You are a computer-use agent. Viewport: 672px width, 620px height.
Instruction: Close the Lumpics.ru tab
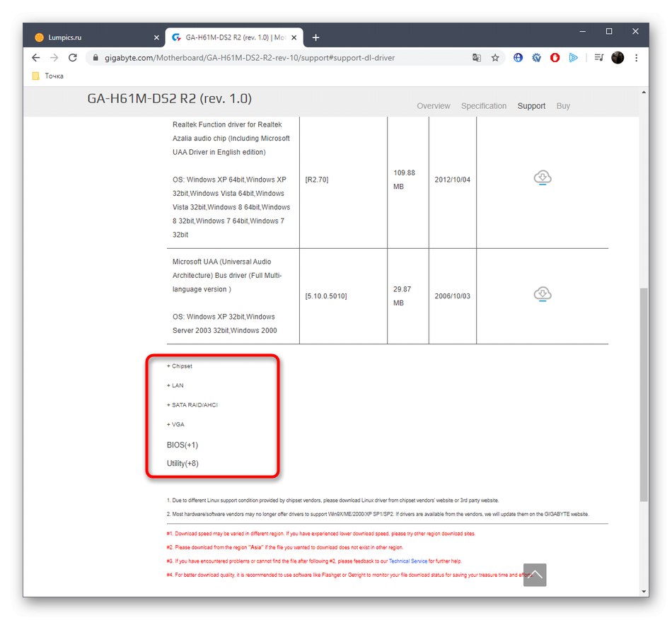click(x=156, y=37)
